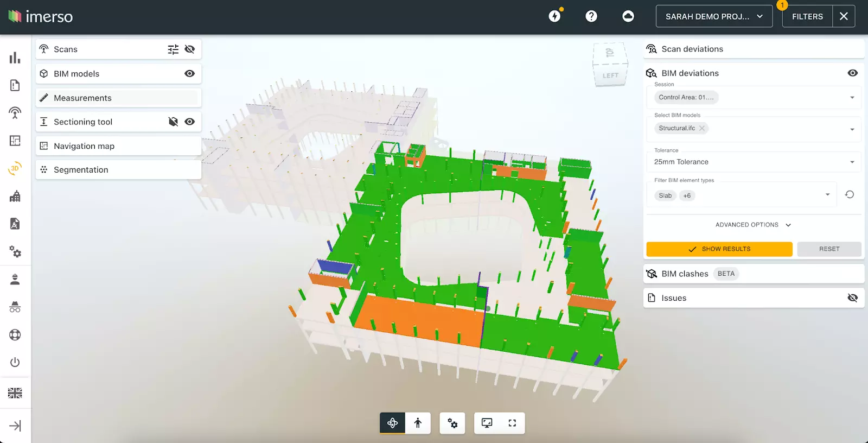Open the floor plan icon in left sidebar
This screenshot has height=443, width=868.
[15, 141]
